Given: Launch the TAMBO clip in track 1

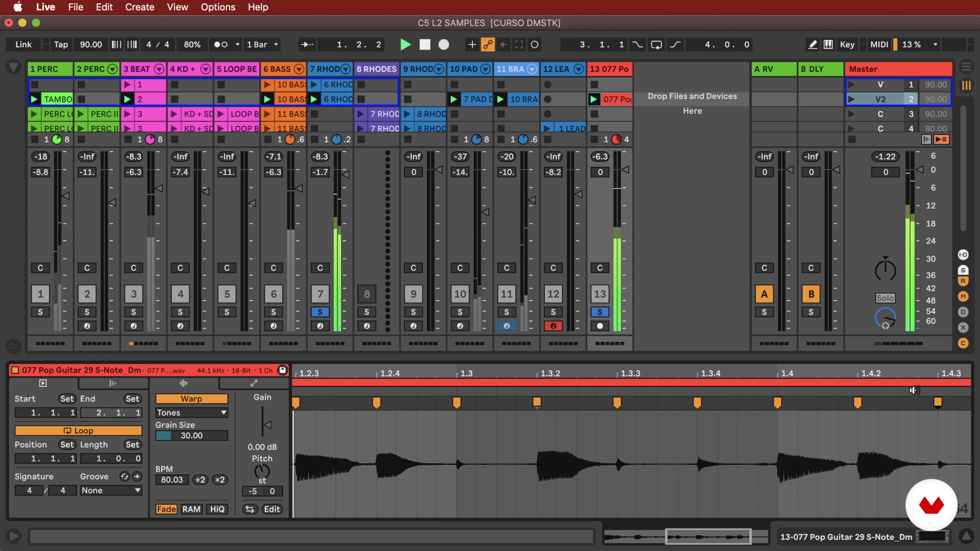Looking at the screenshot, I should click(x=34, y=99).
